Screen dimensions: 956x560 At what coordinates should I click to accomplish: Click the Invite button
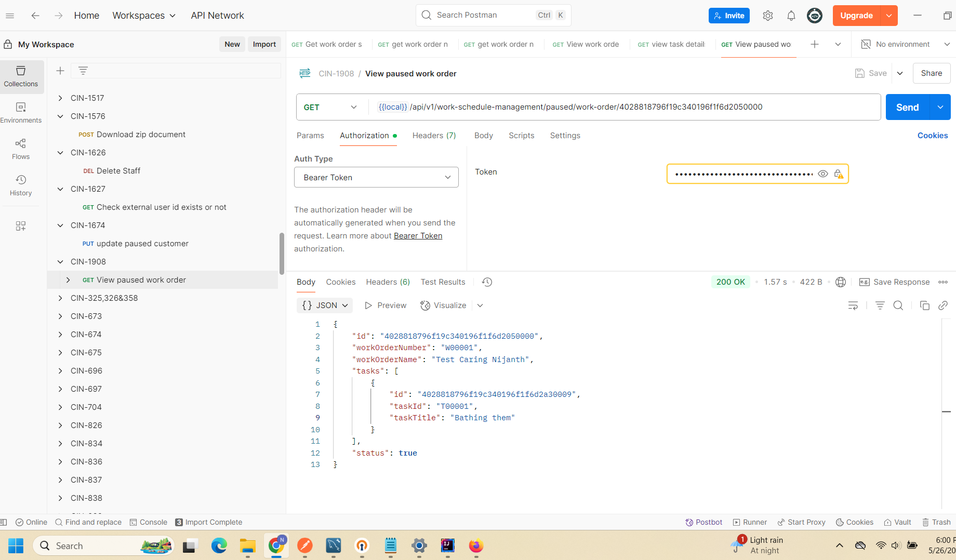(729, 16)
